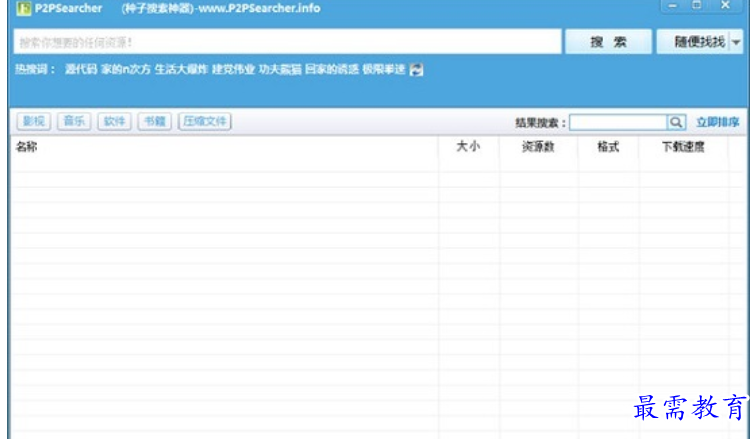This screenshot has height=439, width=755.
Task: Search the hot word 建党伟业
Action: pos(233,69)
